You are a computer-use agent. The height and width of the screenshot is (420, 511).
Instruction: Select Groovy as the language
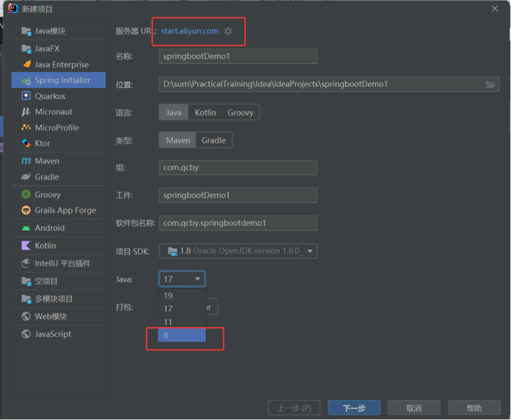coord(240,113)
